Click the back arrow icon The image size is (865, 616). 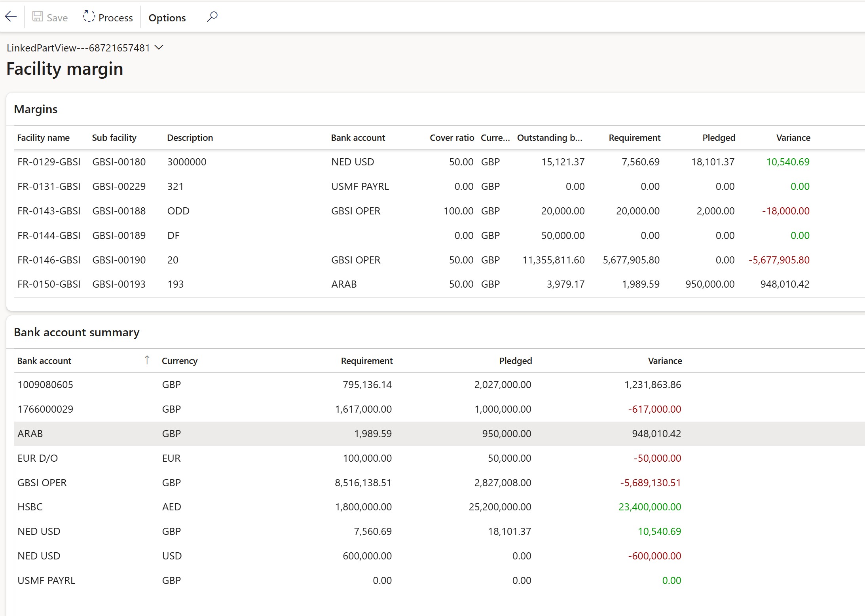(11, 17)
